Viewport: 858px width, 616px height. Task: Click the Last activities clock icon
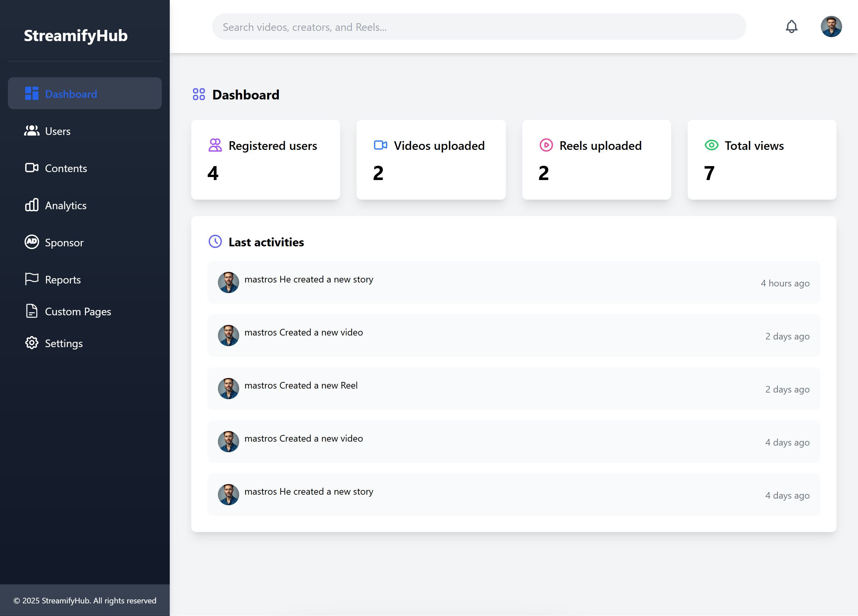[x=215, y=241]
